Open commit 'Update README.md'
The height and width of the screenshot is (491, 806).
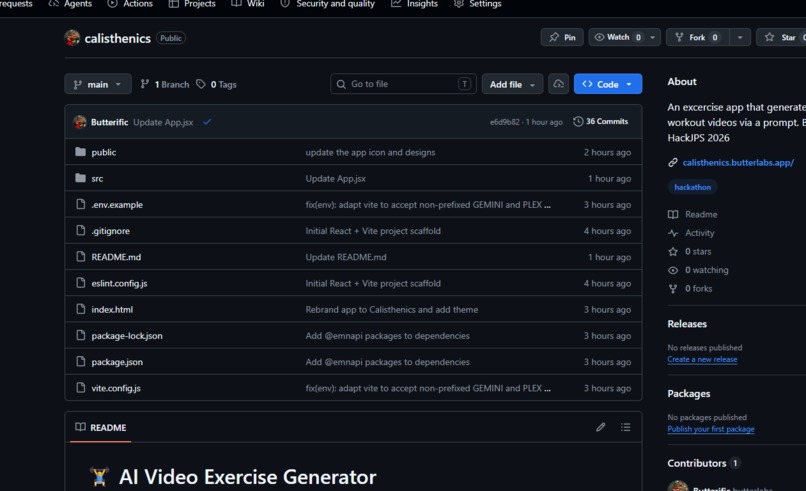[x=346, y=257]
